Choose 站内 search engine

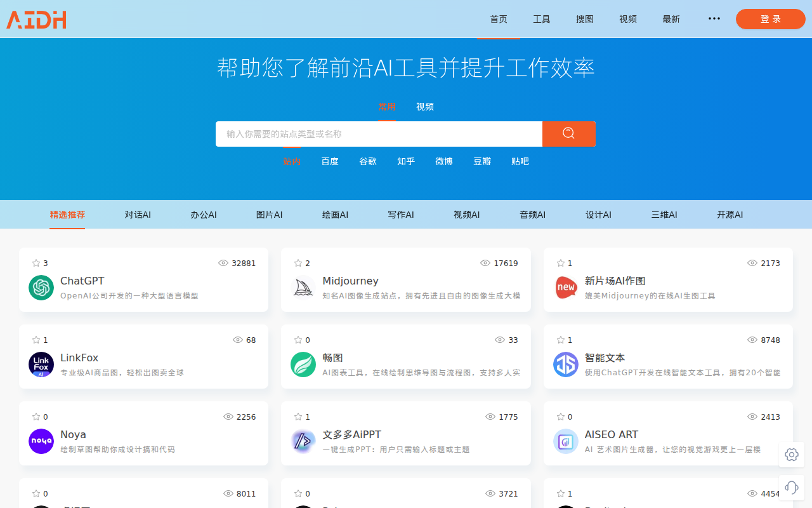click(x=292, y=161)
